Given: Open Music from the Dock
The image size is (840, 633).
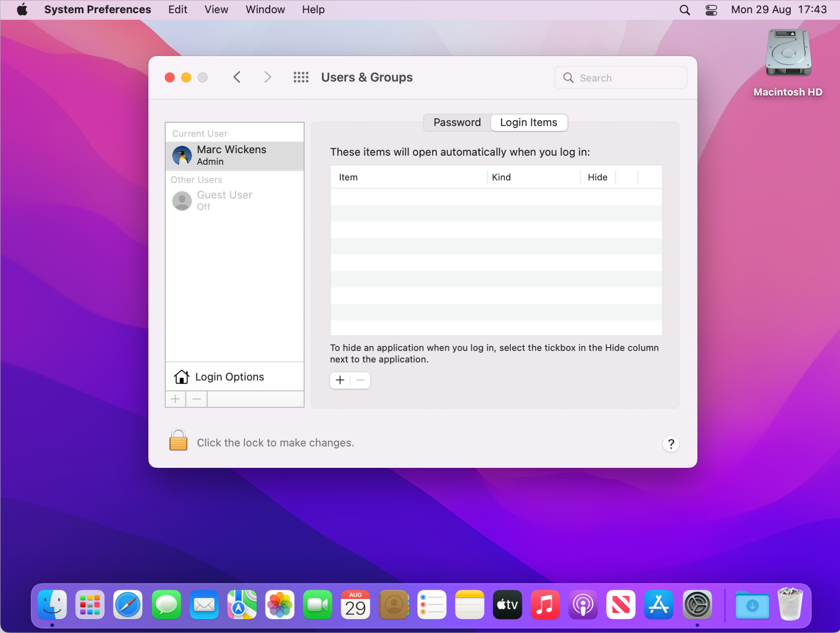Looking at the screenshot, I should pos(545,605).
